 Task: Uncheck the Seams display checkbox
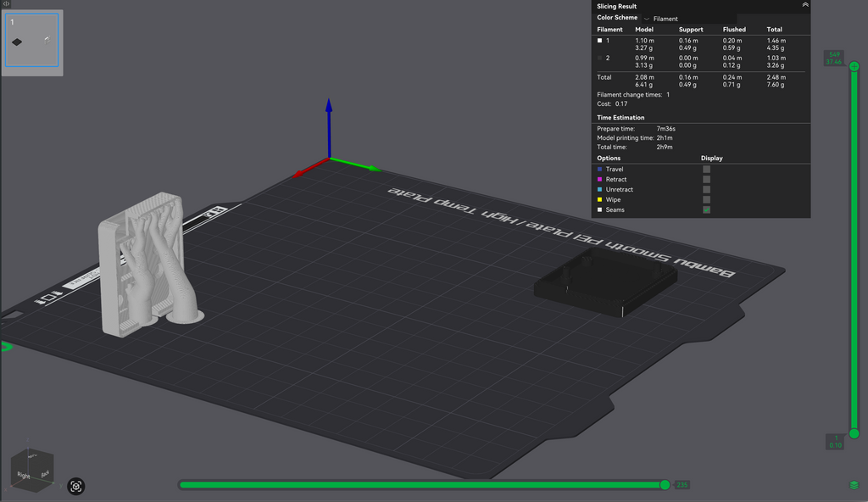point(706,209)
